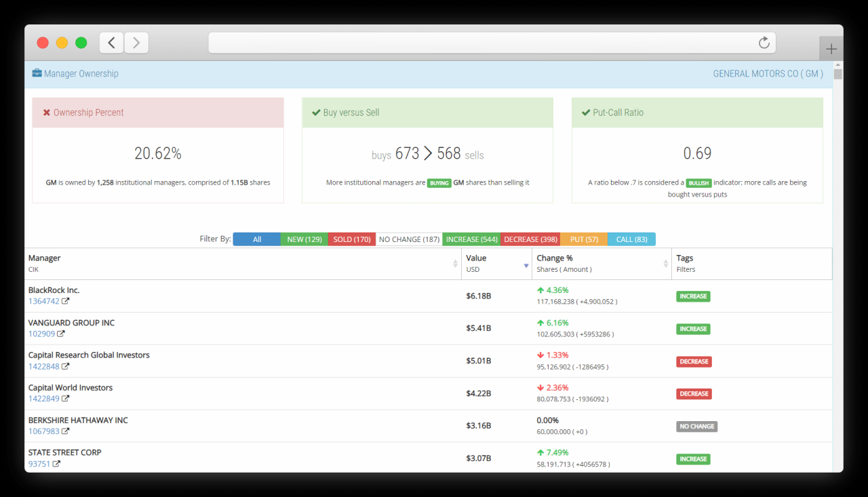Click red down arrow next to 2.36%
Viewport: 868px width, 497px height.
pyautogui.click(x=540, y=388)
